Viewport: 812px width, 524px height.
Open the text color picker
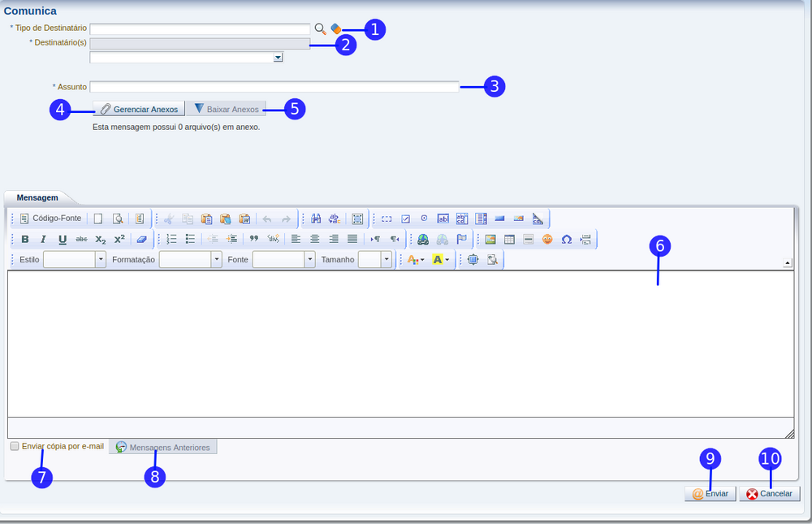(x=415, y=260)
